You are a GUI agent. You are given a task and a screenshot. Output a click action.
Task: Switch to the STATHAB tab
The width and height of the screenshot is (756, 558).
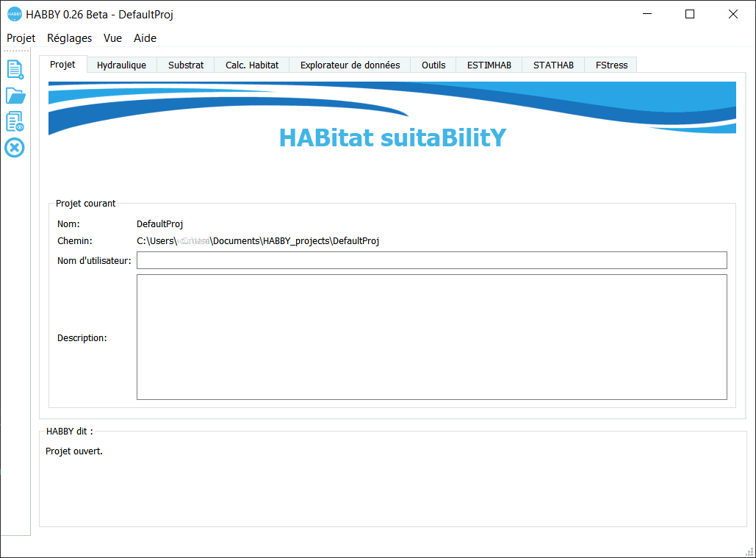pyautogui.click(x=553, y=65)
